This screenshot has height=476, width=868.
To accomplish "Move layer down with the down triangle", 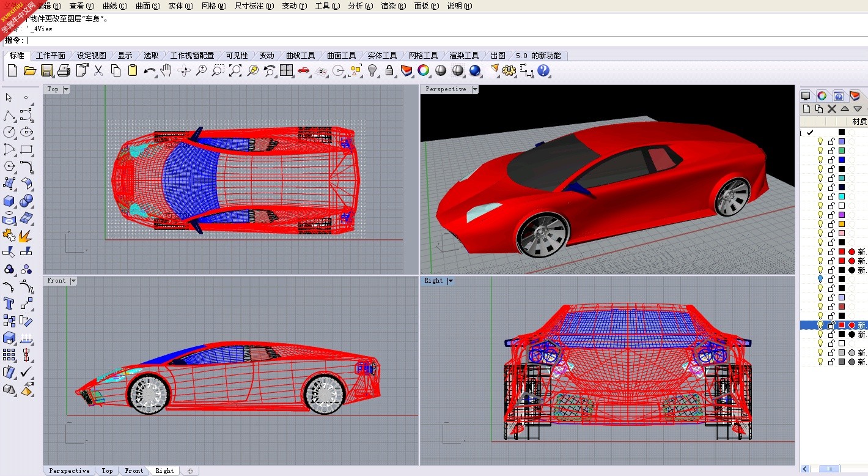I will click(858, 109).
